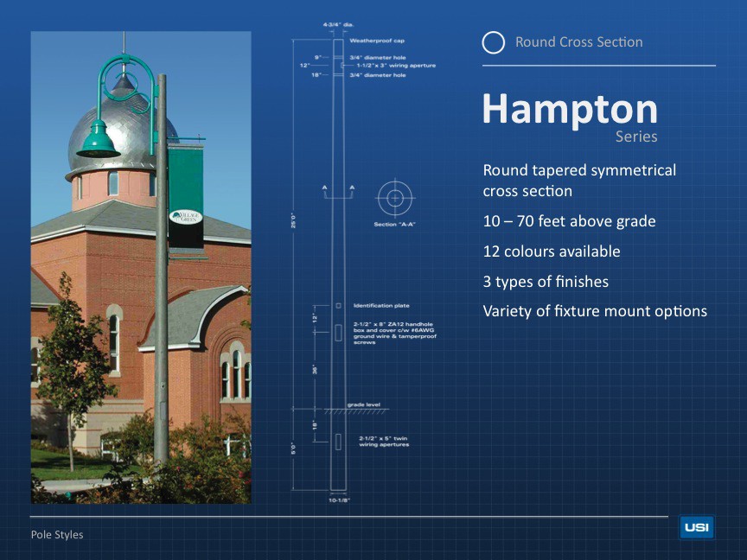Viewport: 747px width, 560px height.
Task: Click the 'Identification plate' drawing label
Action: tap(381, 306)
